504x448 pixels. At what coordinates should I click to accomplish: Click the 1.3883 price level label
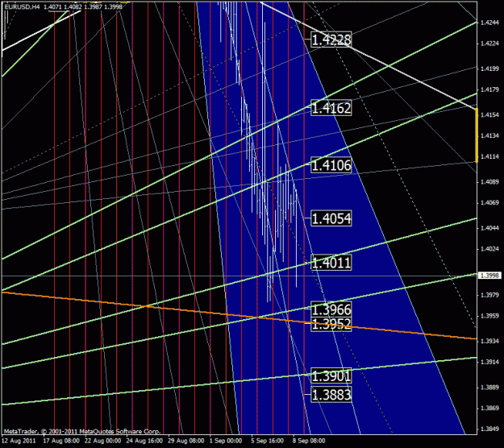coord(331,394)
